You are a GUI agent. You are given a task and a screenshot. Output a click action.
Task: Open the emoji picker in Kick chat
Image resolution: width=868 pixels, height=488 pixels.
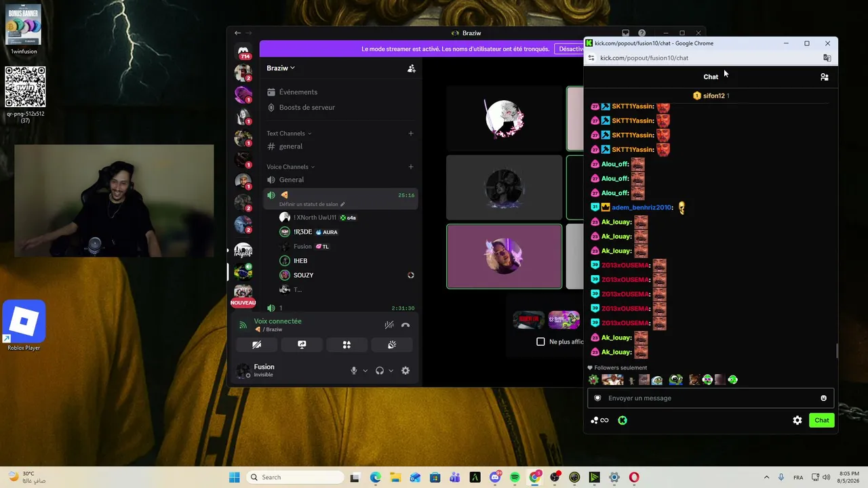point(823,399)
